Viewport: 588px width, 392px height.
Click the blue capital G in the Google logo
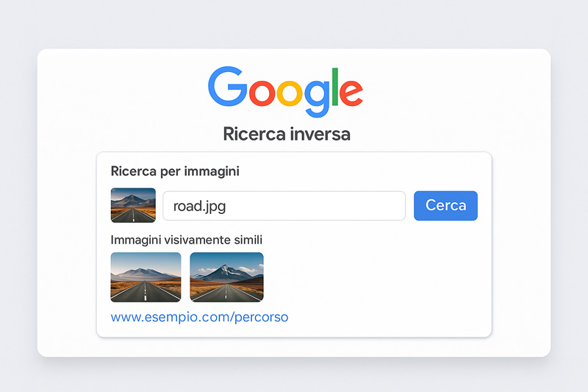tap(227, 86)
